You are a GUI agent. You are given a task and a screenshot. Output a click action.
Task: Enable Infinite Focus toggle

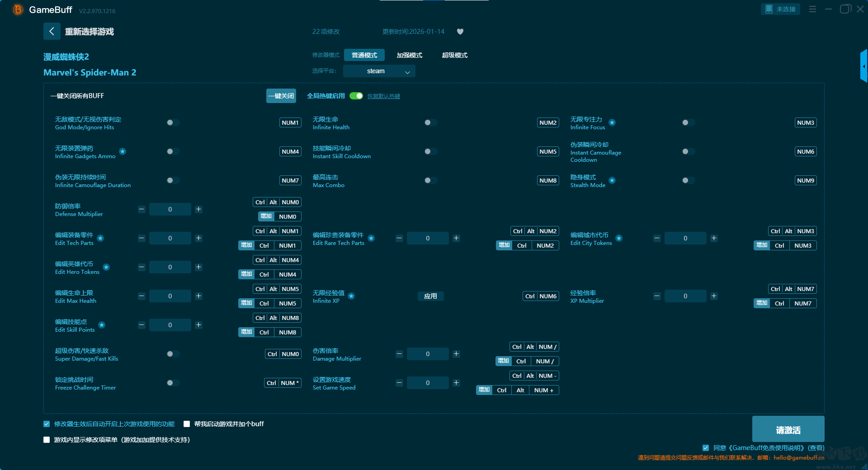688,122
